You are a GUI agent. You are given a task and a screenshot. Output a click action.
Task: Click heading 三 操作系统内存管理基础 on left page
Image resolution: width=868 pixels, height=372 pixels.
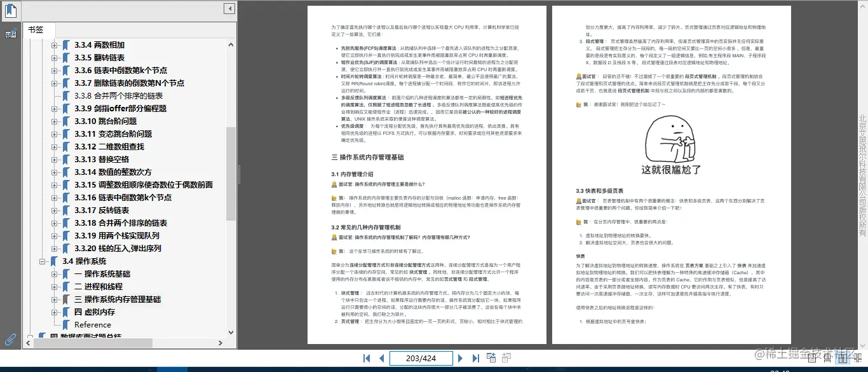367,157
